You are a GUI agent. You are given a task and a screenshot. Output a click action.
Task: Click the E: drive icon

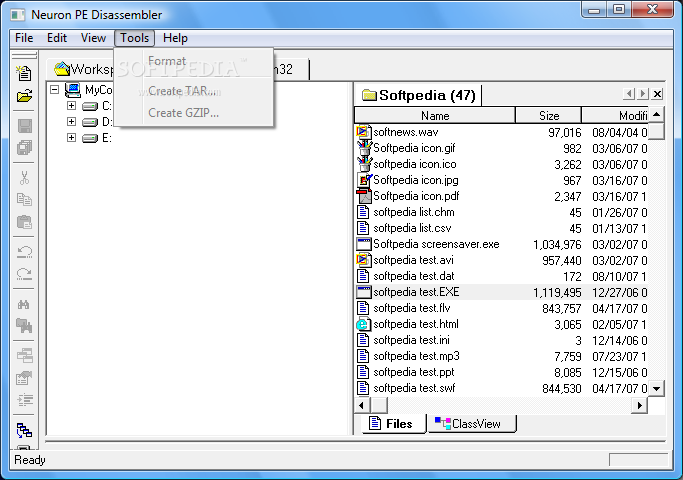point(90,138)
